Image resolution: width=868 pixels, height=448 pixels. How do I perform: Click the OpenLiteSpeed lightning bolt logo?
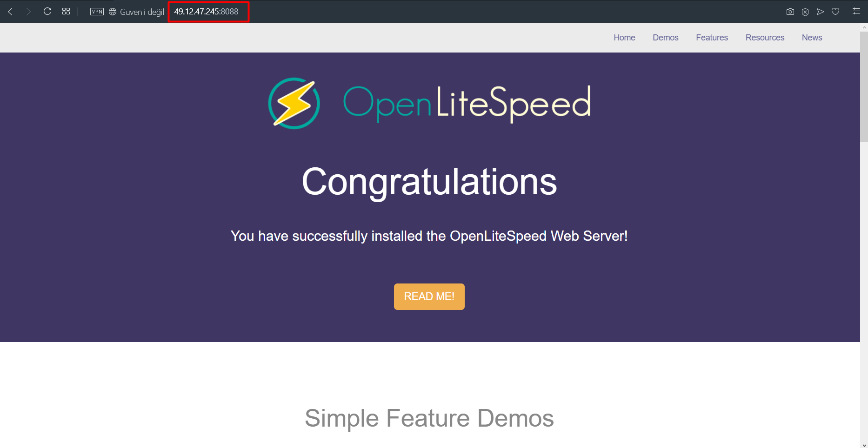click(x=294, y=103)
